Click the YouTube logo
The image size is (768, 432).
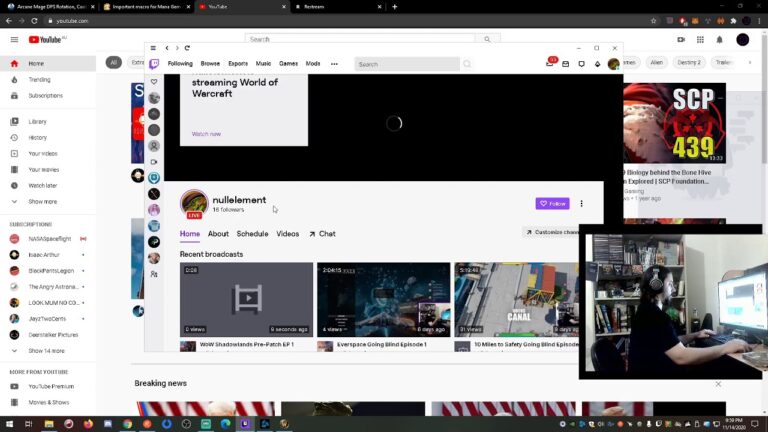(x=47, y=40)
